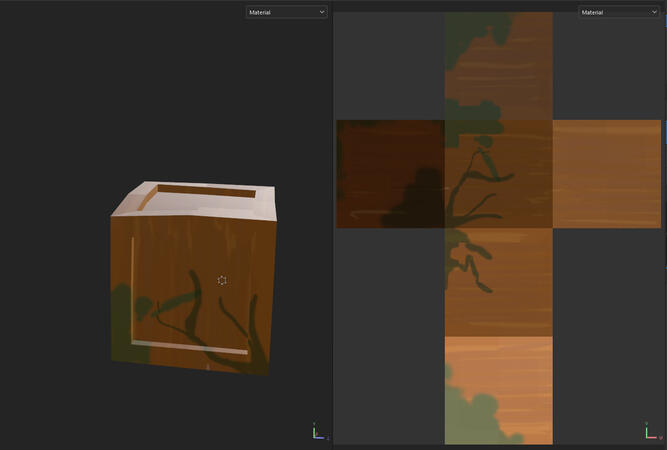Click the empty grey area upper-right of the texture cross
Image resolution: width=667 pixels, height=450 pixels.
[x=606, y=65]
